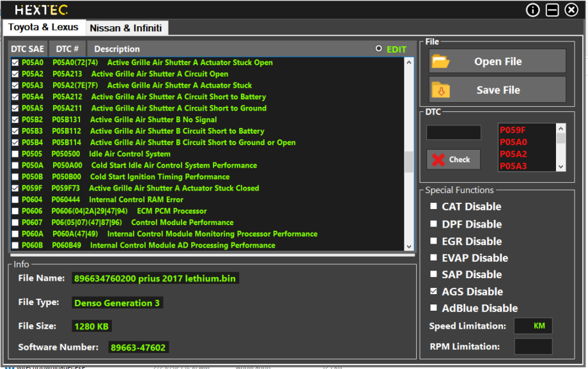Click the software number '89663-47602'

point(138,347)
